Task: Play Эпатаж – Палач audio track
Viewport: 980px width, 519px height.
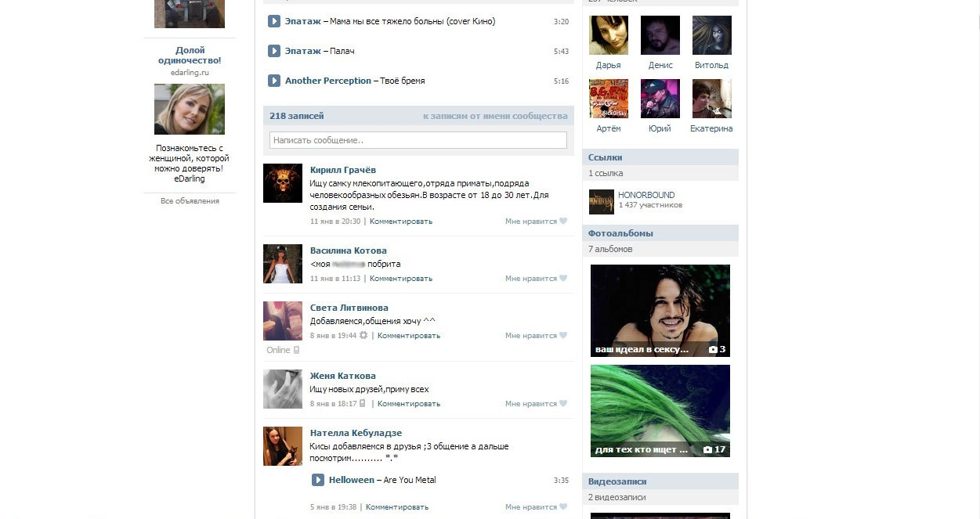Action: pos(274,51)
